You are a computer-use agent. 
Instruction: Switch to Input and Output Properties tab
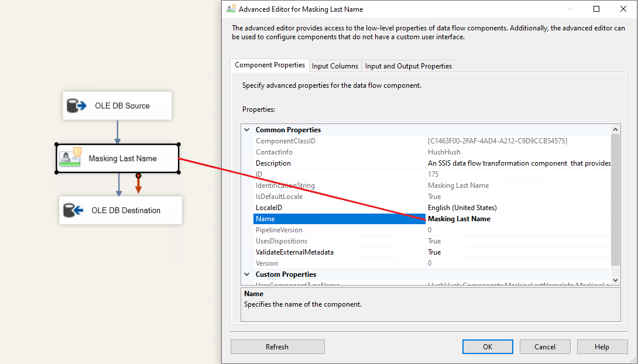pos(408,66)
